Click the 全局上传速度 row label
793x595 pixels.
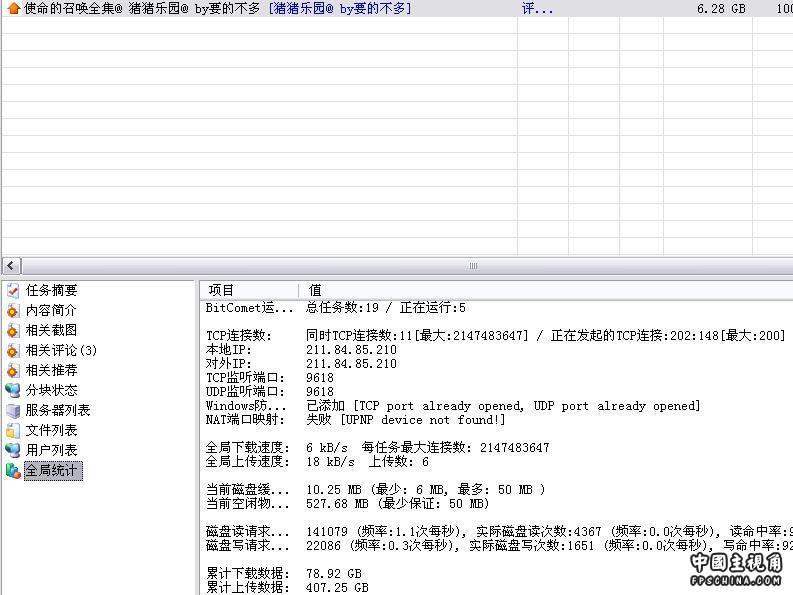coord(248,461)
